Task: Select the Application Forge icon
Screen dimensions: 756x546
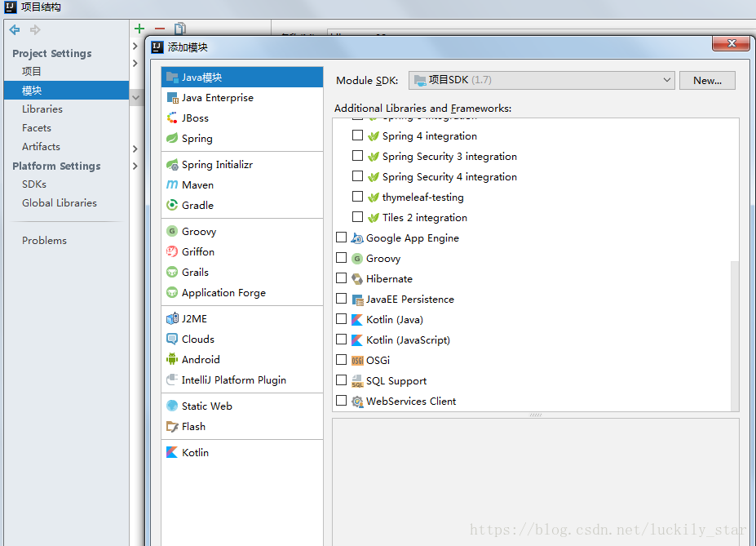Action: click(x=172, y=293)
